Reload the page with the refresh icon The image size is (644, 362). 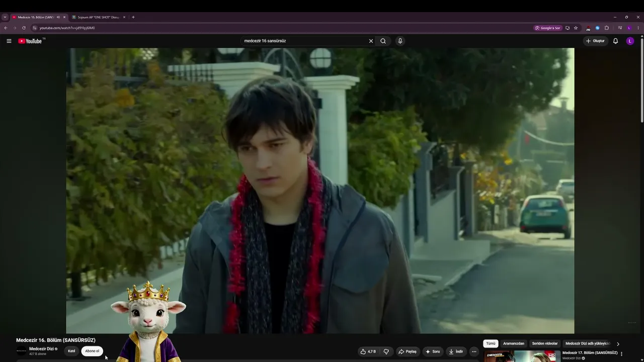(x=24, y=28)
